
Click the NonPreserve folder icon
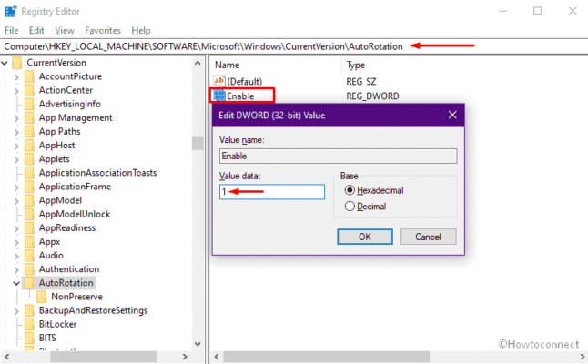coord(42,297)
